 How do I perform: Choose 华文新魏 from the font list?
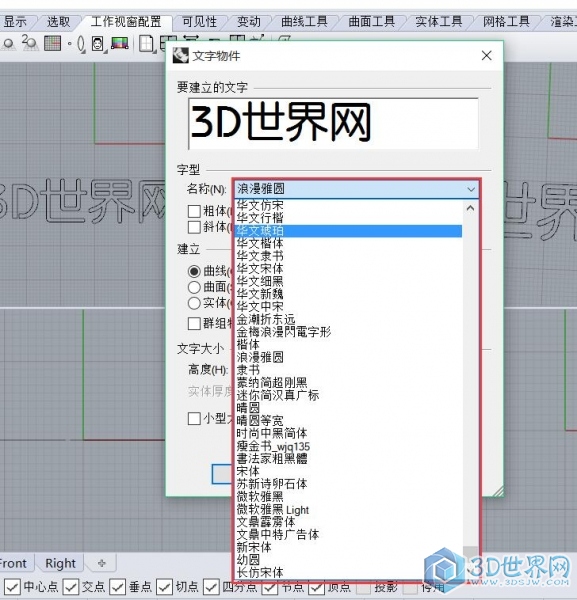point(349,294)
